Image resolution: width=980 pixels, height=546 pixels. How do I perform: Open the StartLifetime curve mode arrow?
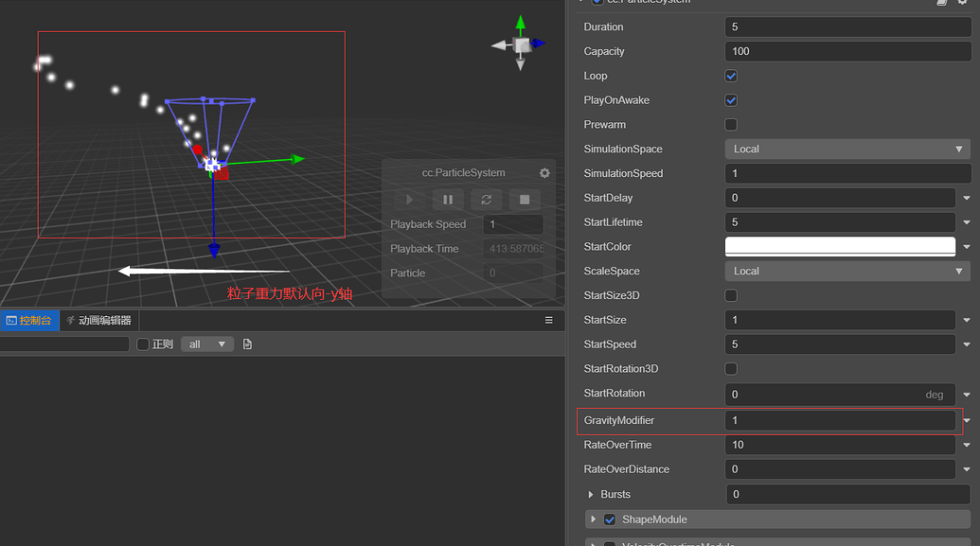pyautogui.click(x=966, y=222)
